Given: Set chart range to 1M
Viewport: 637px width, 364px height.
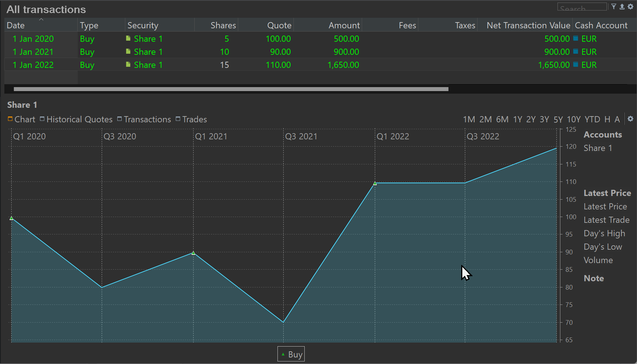Looking at the screenshot, I should click(469, 119).
